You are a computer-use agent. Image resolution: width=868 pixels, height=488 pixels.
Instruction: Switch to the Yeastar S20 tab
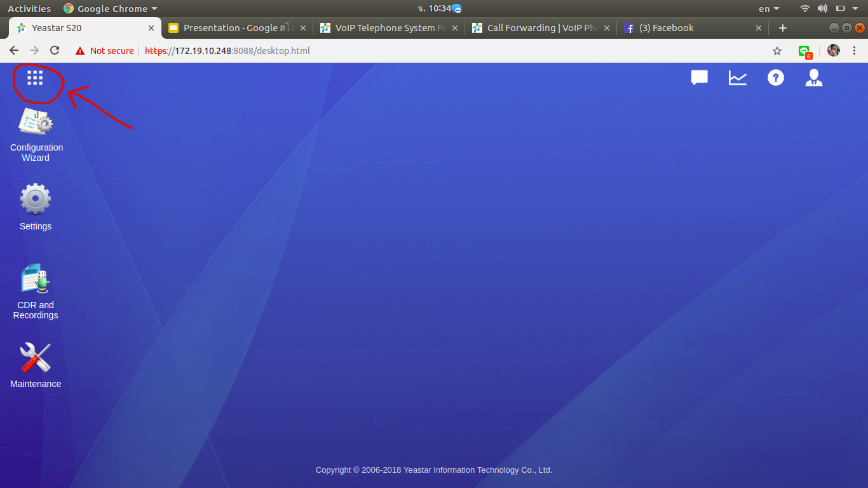[85, 28]
